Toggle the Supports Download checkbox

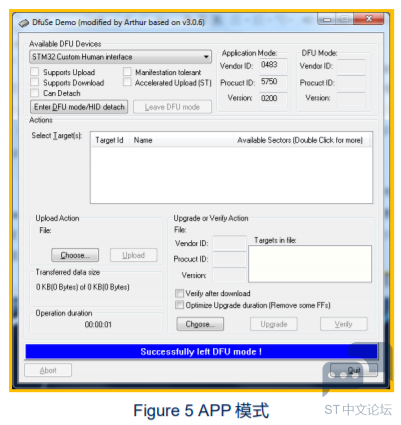coord(34,82)
